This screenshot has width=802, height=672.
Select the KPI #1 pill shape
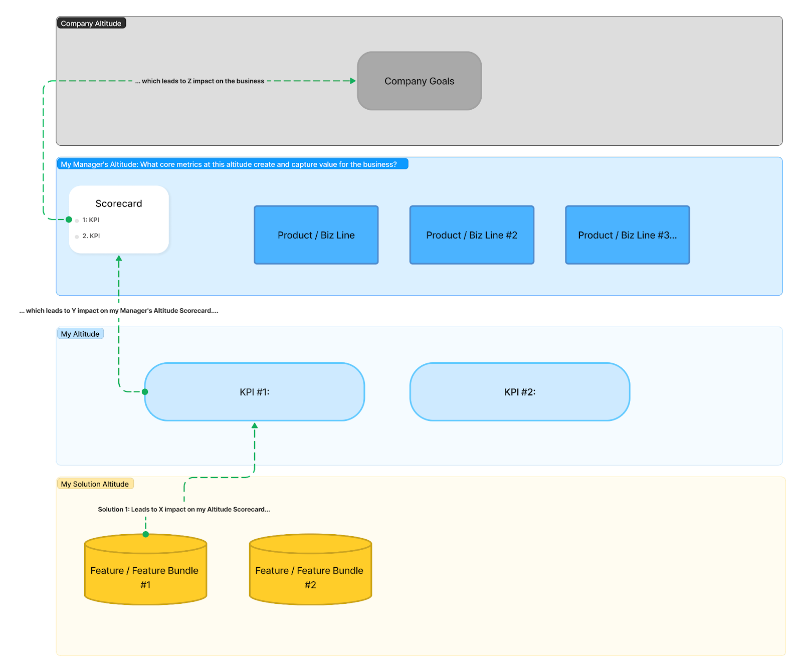click(255, 392)
